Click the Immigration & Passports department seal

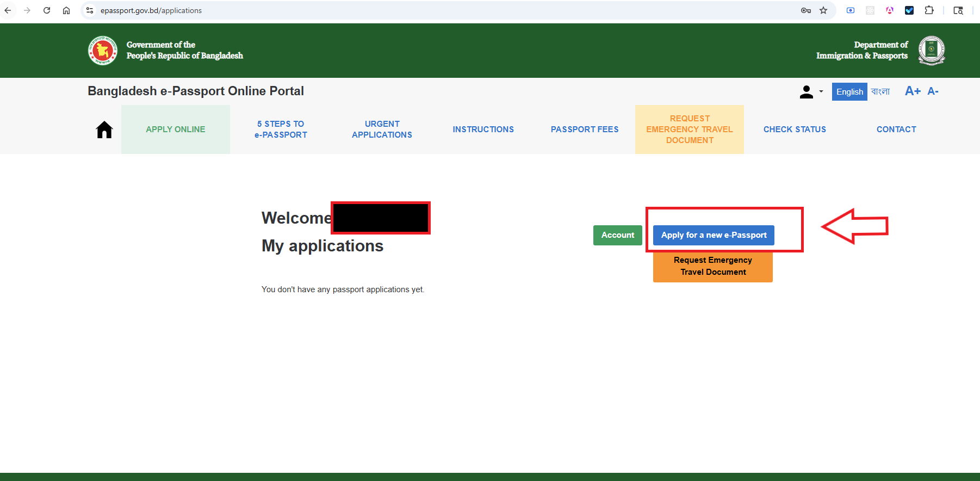click(x=932, y=51)
